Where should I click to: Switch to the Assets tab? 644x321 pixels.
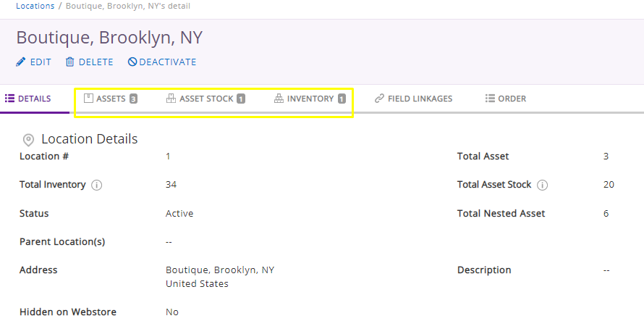point(111,99)
